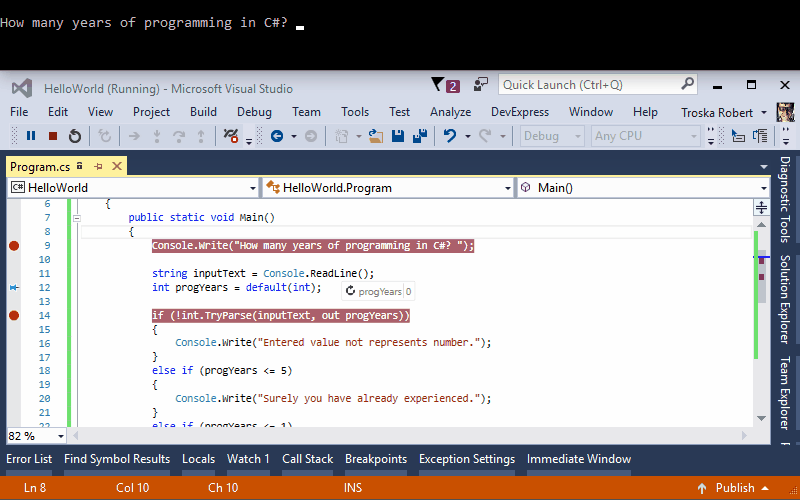
Task: Toggle the breakpoint on line 14
Action: pyautogui.click(x=14, y=315)
